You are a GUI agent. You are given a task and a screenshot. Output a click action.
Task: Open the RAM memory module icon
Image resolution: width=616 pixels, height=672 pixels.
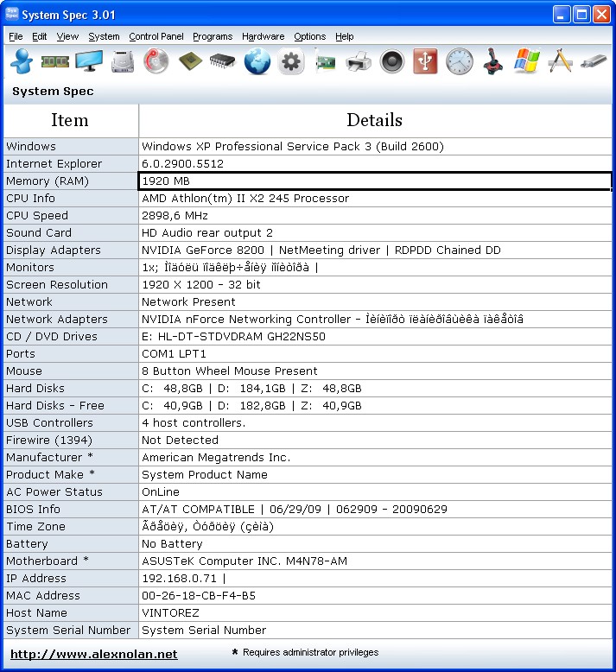[55, 61]
